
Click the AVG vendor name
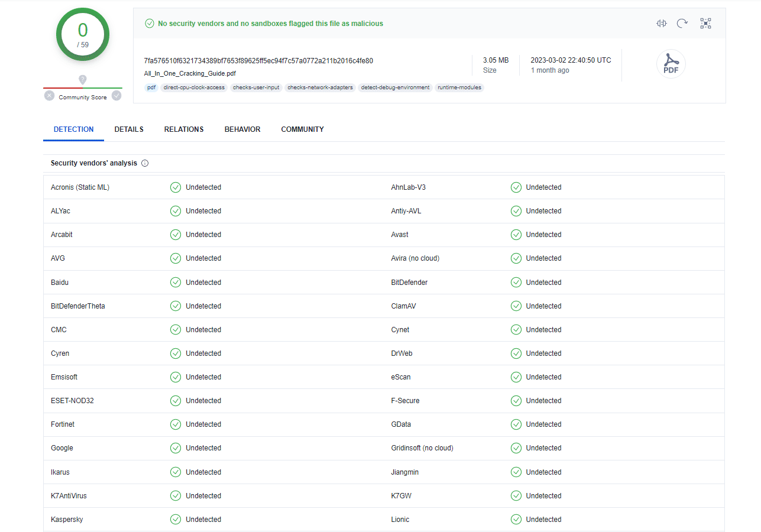[x=57, y=258]
